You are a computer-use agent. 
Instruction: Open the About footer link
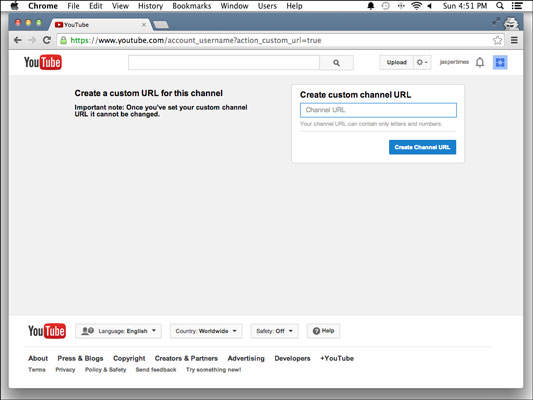click(x=38, y=358)
